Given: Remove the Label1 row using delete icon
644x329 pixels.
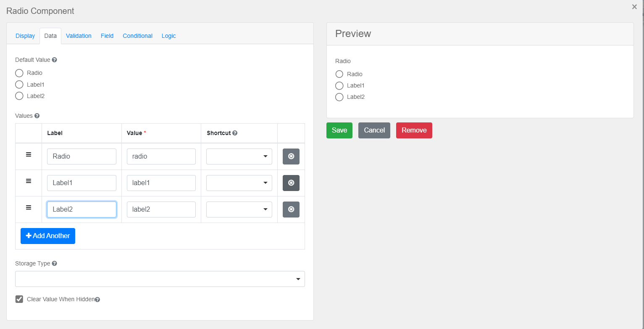Looking at the screenshot, I should (291, 183).
